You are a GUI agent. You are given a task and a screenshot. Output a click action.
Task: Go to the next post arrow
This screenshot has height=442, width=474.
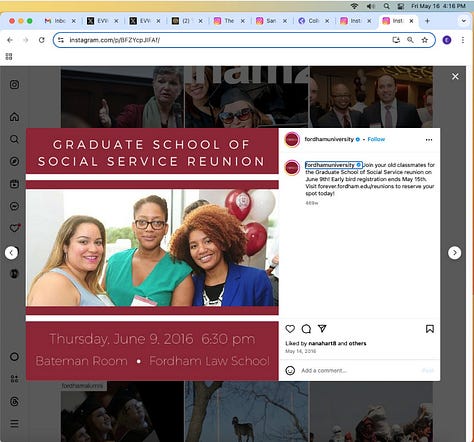454,253
